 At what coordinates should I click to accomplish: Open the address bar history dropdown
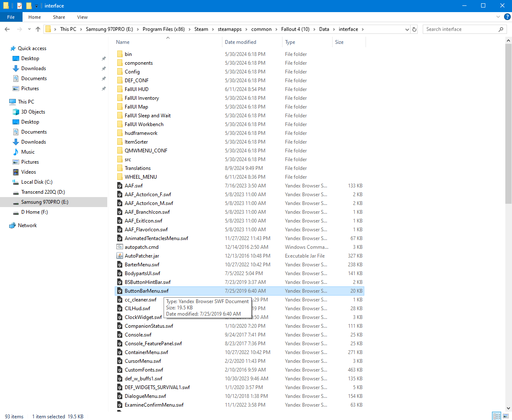[x=407, y=29]
